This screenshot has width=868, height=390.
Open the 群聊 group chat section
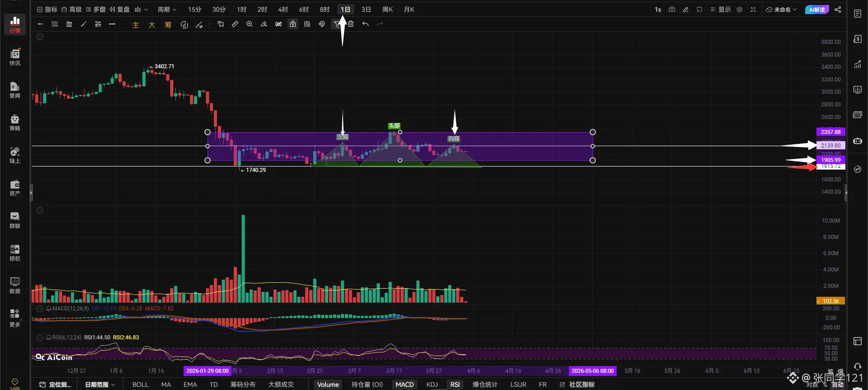(x=15, y=220)
